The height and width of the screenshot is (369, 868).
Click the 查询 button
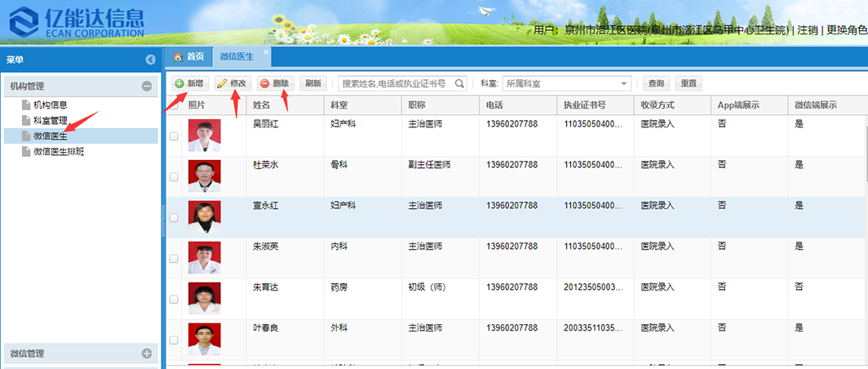pyautogui.click(x=656, y=83)
